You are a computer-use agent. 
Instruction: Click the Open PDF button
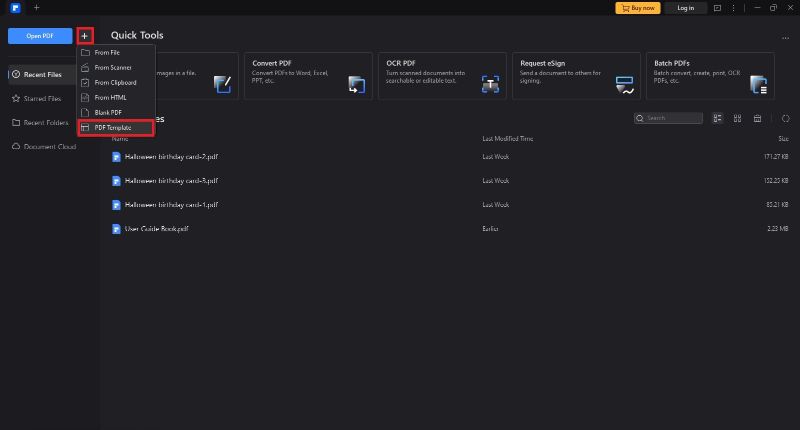[40, 36]
